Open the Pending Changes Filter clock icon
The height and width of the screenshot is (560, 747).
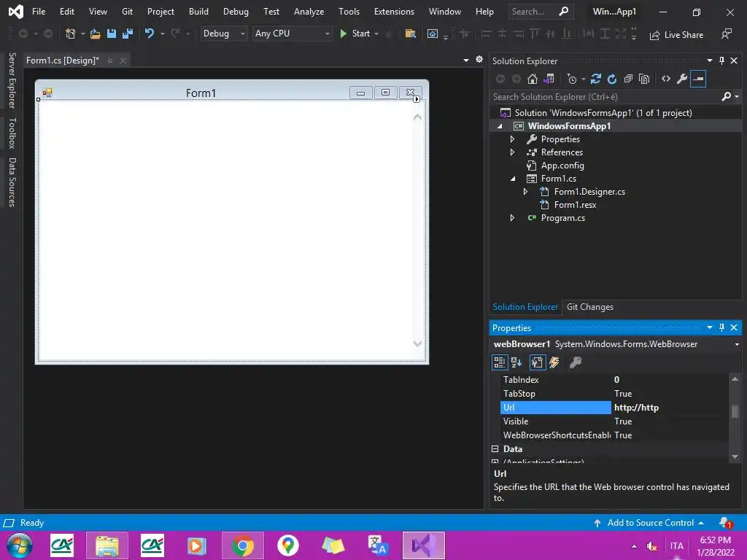[572, 79]
